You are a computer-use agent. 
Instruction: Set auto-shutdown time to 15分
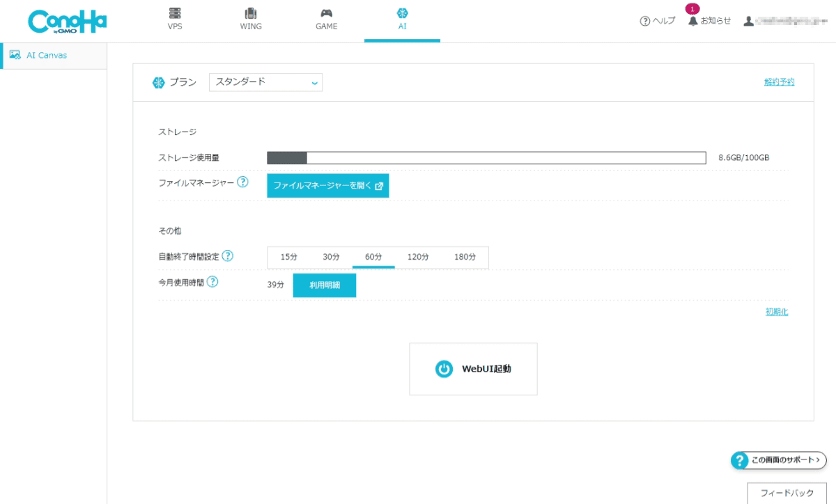tap(289, 257)
